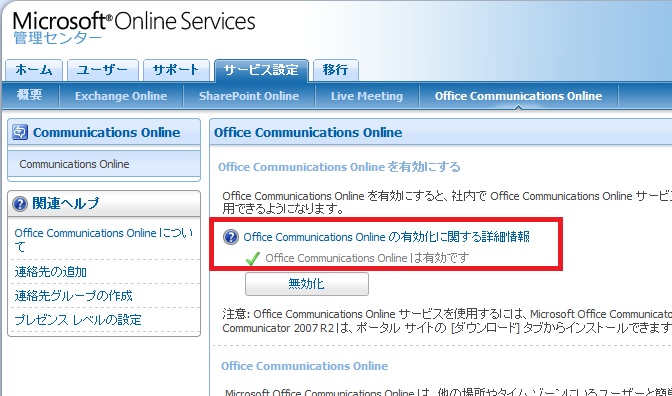Screen dimensions: 672x396
Task: Open Office Communications Online の有効化に関する詳細情報 link
Action: 387,237
